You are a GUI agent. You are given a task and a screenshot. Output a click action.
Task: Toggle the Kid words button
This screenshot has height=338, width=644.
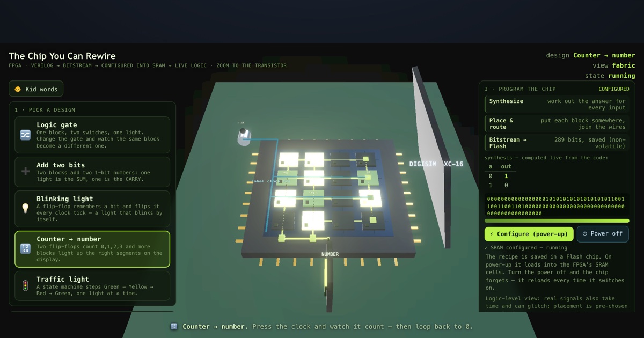[x=36, y=89]
